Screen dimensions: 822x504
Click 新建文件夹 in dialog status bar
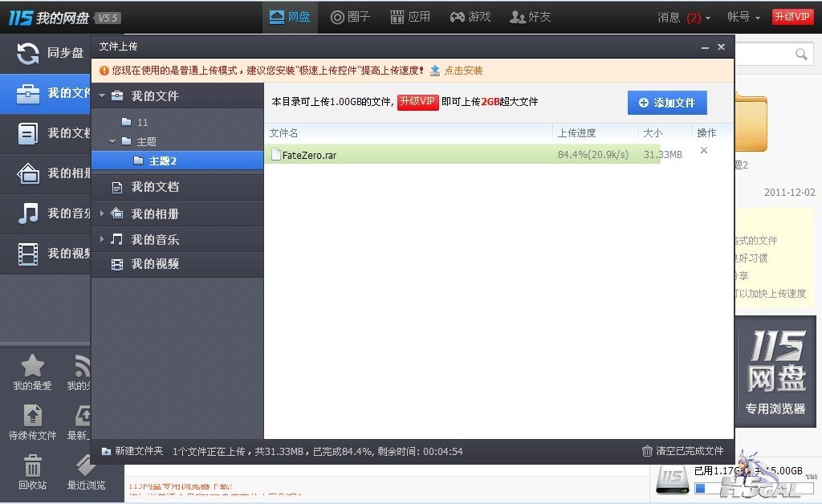click(139, 451)
